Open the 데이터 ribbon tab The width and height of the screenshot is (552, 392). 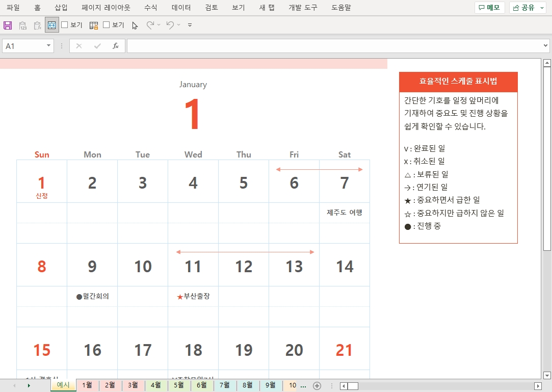181,8
